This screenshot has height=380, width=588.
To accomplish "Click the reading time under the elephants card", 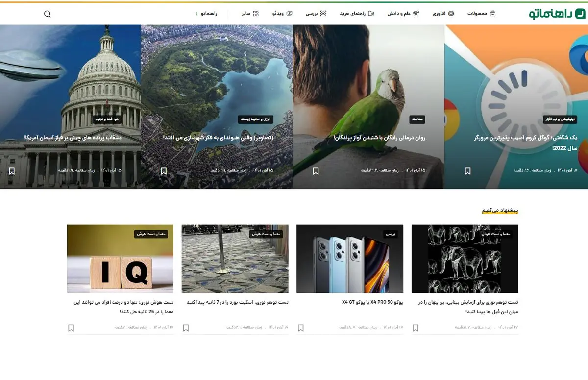I will click(x=473, y=327).
